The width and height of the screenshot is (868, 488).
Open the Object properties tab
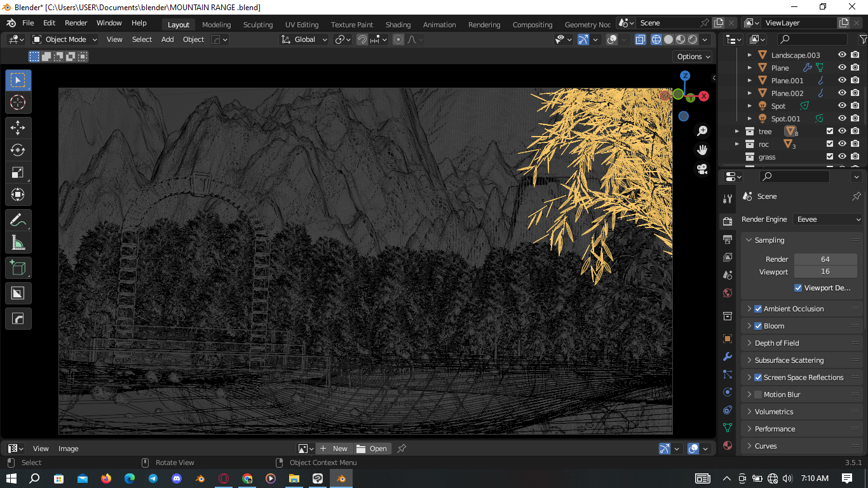(x=728, y=339)
